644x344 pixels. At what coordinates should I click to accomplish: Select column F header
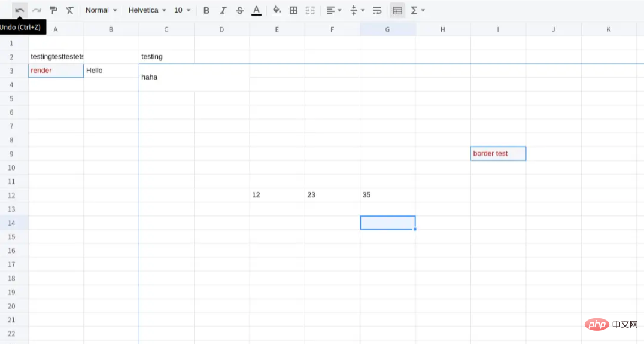pyautogui.click(x=332, y=29)
